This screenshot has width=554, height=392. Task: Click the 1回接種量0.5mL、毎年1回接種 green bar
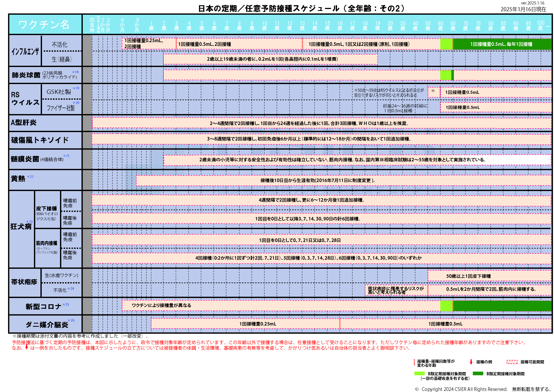point(501,44)
